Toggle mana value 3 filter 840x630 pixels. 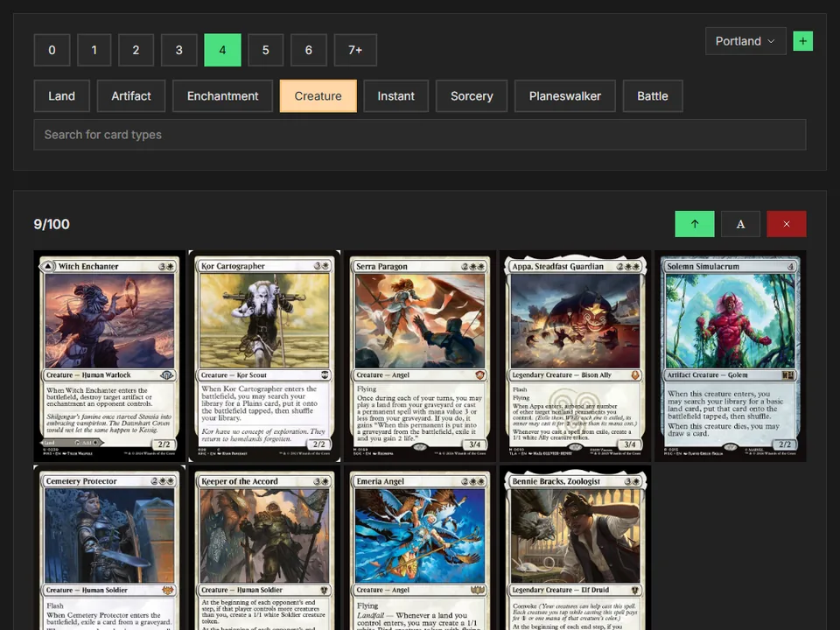178,50
